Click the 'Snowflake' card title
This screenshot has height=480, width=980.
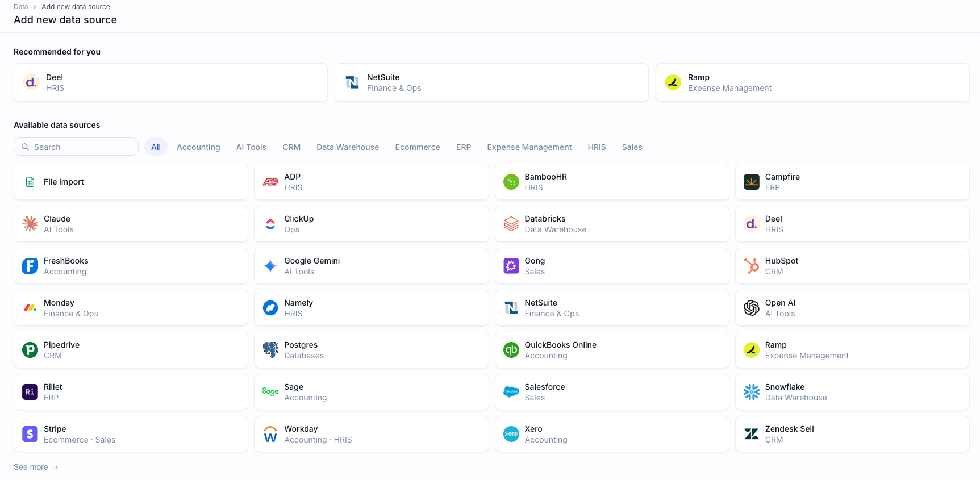(x=785, y=387)
